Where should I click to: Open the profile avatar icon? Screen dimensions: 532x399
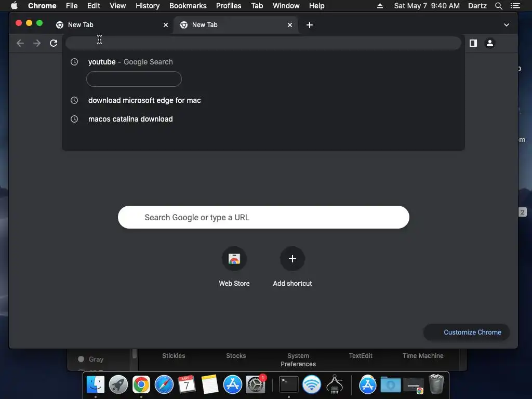(x=489, y=43)
